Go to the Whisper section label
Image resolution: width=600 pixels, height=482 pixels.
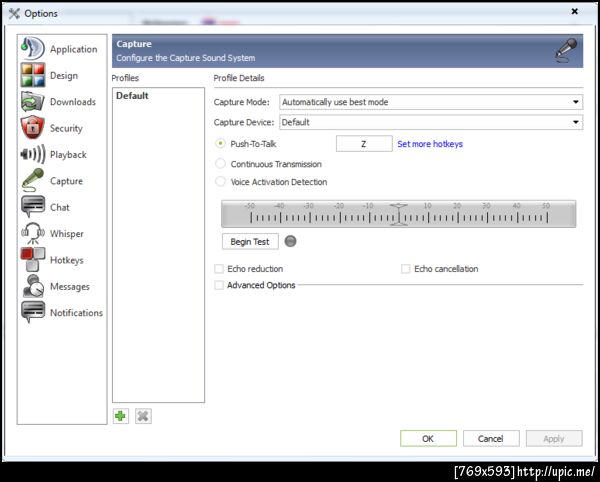pos(67,234)
